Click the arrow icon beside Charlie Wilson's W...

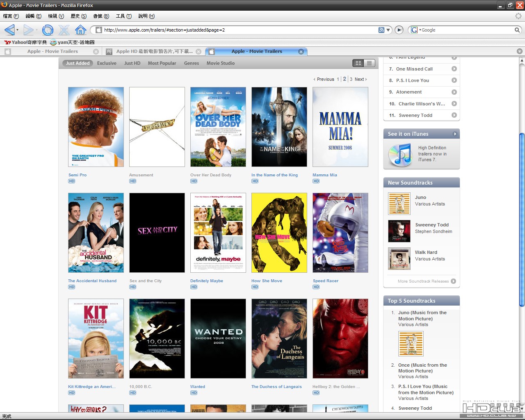[x=454, y=104]
